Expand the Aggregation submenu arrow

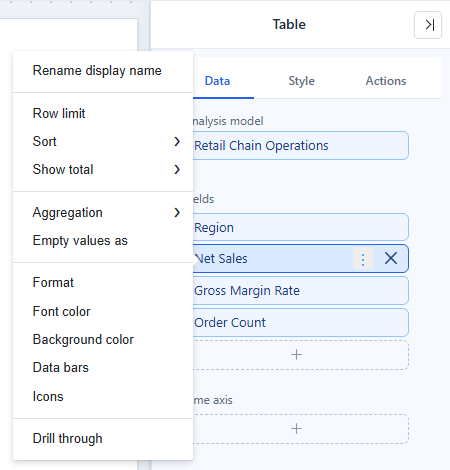click(177, 213)
